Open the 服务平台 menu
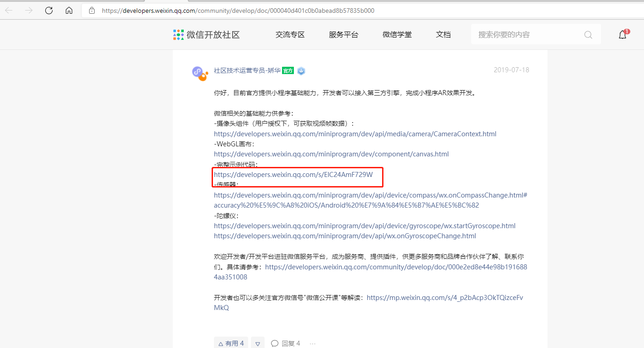644x348 pixels. pyautogui.click(x=343, y=34)
